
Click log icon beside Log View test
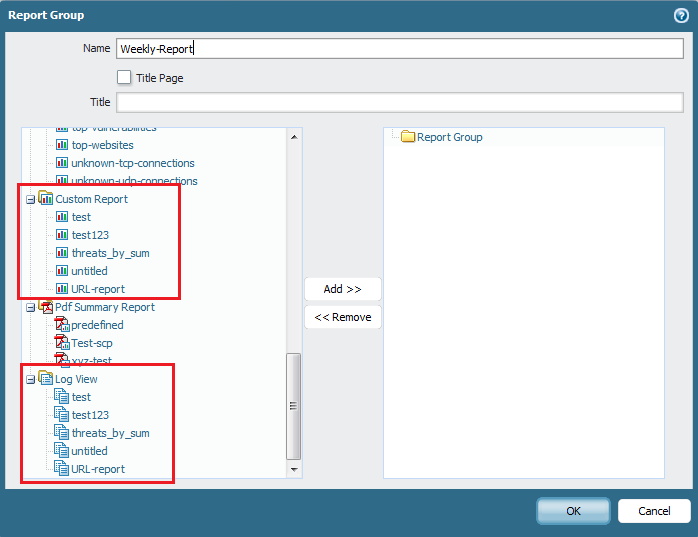[x=61, y=396]
